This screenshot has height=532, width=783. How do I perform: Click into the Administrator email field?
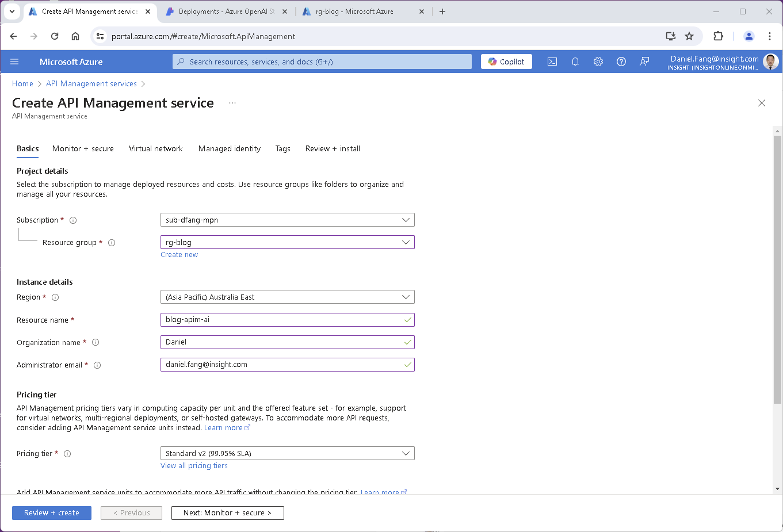point(287,365)
